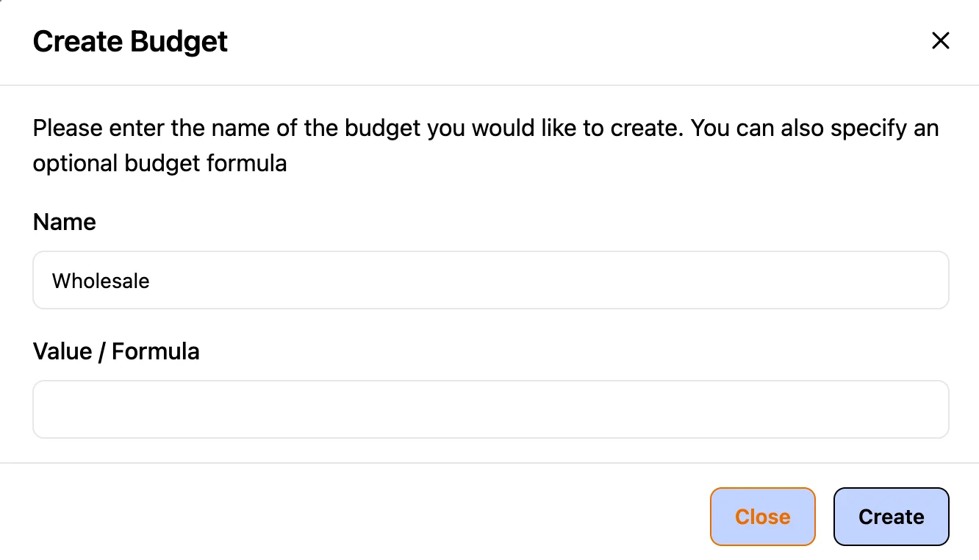Click the budget instruction paragraph text
Viewport: 979px width, 560px height.
pyautogui.click(x=485, y=129)
